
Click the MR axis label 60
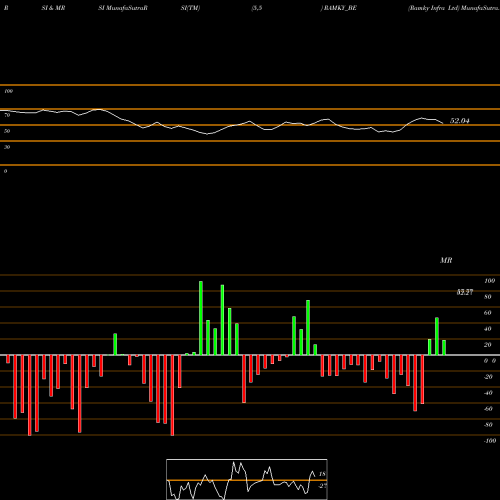click(x=488, y=313)
